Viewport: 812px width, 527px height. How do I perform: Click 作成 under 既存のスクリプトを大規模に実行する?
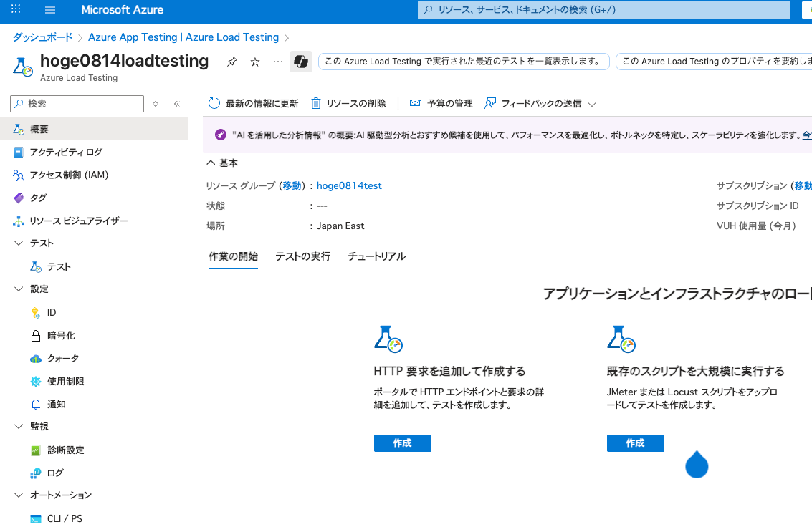pos(636,443)
